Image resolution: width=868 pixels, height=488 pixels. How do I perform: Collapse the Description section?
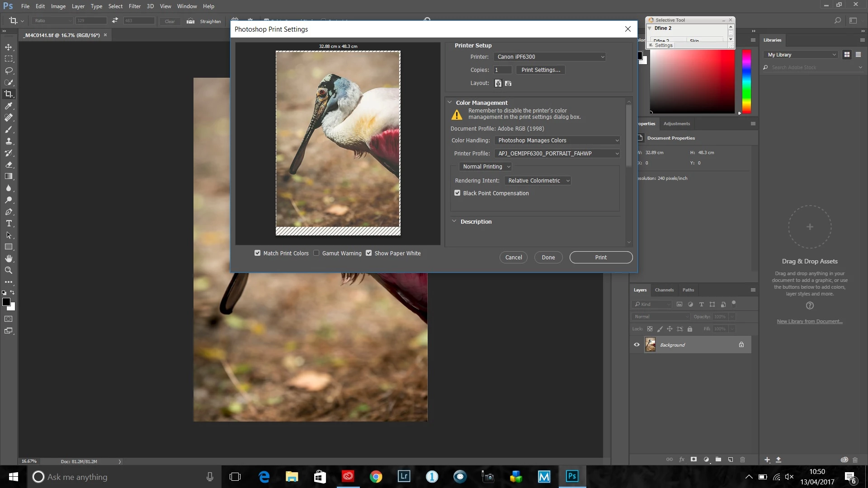click(x=454, y=221)
